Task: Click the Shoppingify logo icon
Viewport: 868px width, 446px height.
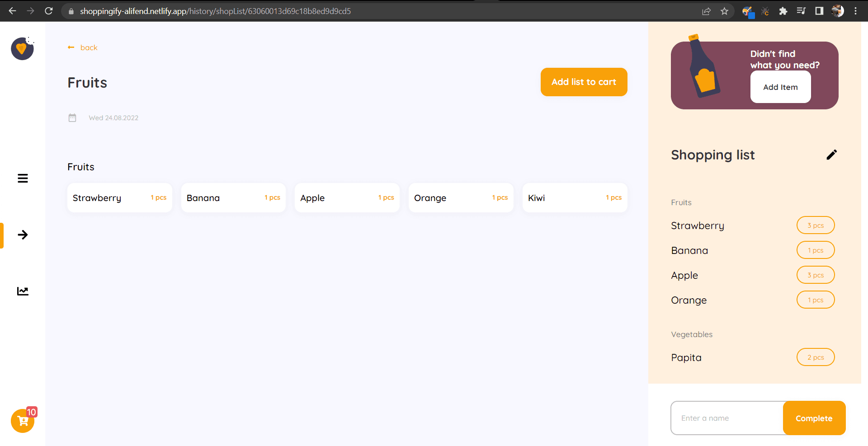Action: [x=22, y=48]
